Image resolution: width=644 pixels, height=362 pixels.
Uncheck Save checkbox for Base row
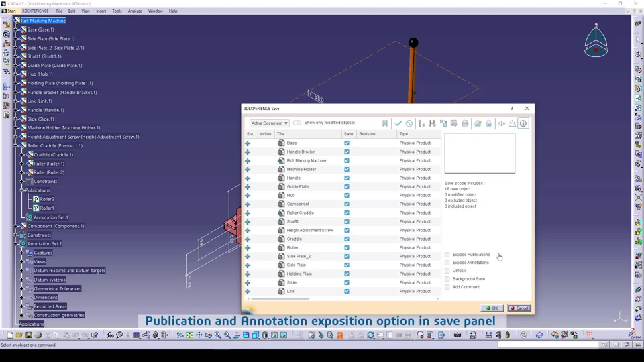point(347,143)
